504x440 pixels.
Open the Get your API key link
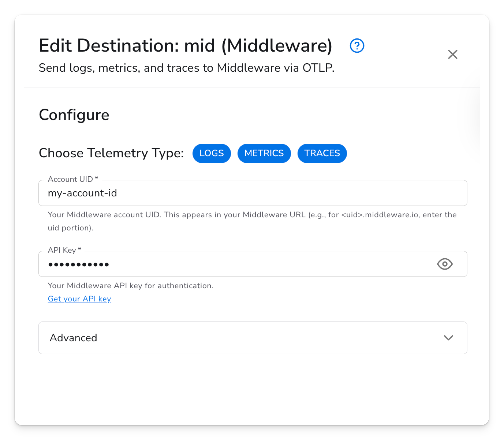coord(79,299)
